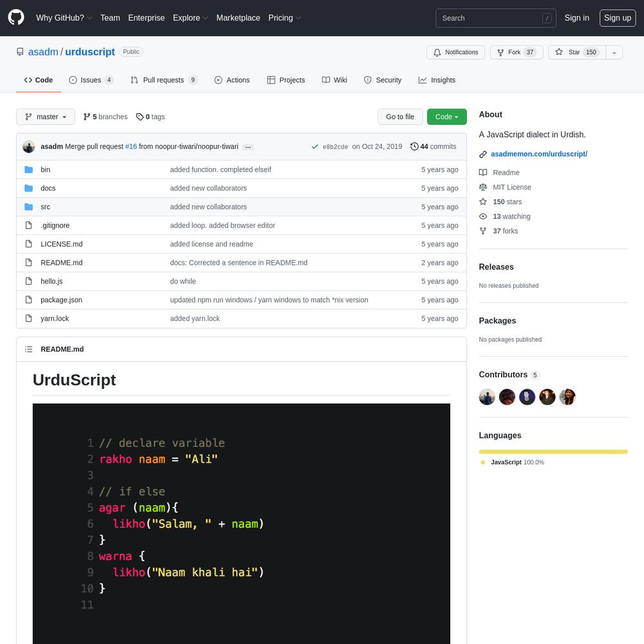
Task: Click the .gitignore file icon
Action: click(28, 225)
